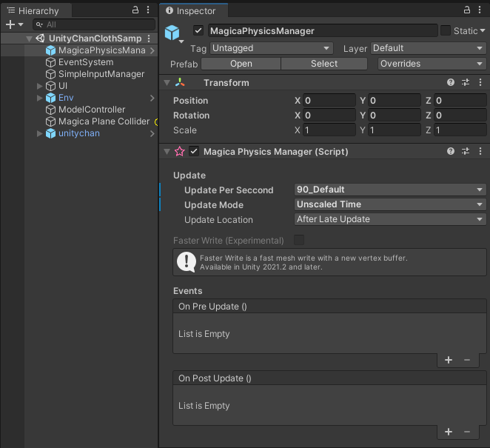
Task: Click the Position X input field
Action: tap(329, 101)
